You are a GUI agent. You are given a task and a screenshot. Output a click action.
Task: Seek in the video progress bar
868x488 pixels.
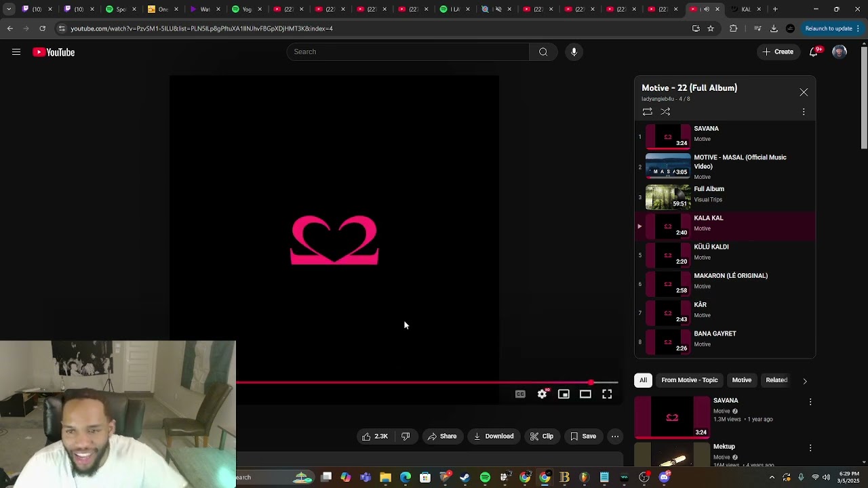(x=427, y=383)
